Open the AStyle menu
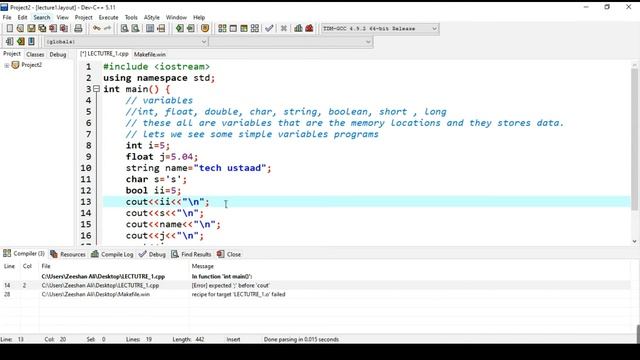Viewport: 640px width, 360px height. point(151,17)
